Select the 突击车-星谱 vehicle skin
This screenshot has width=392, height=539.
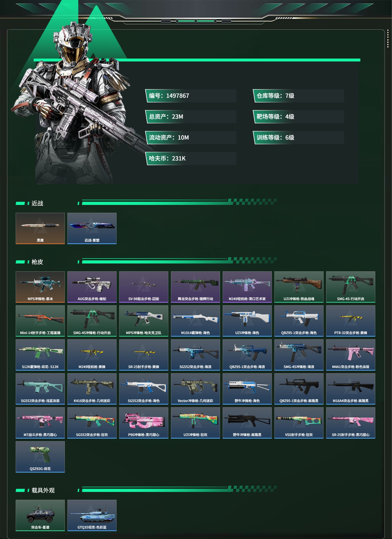tap(40, 515)
